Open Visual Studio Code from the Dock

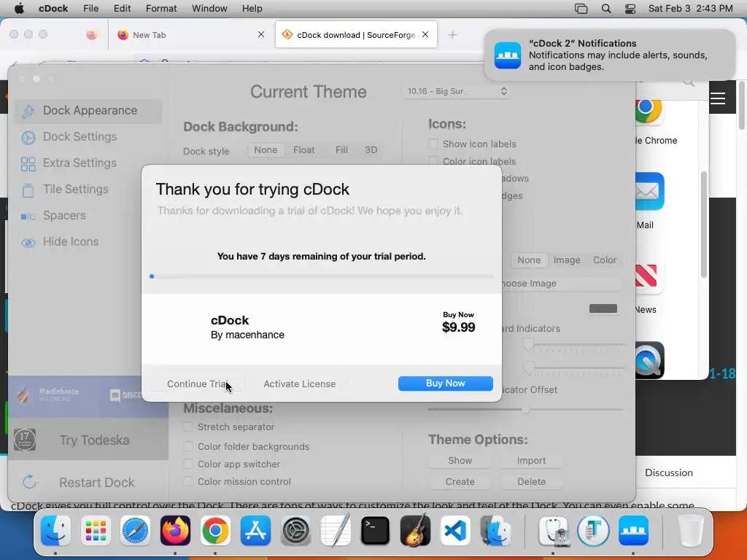point(455,531)
